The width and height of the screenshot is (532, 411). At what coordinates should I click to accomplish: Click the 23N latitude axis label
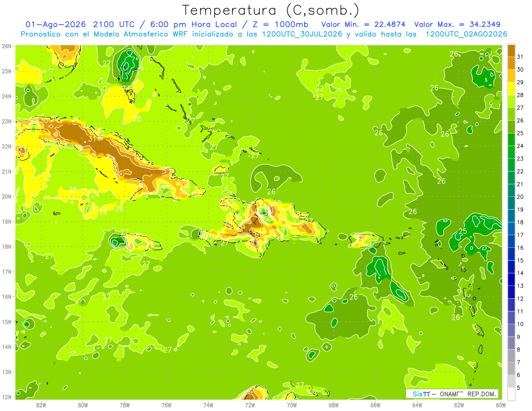click(x=6, y=121)
